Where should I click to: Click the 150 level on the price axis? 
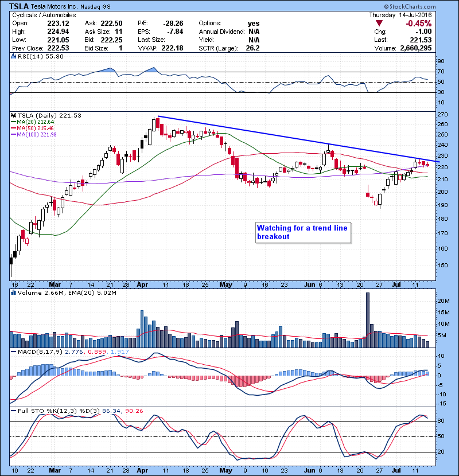click(442, 266)
